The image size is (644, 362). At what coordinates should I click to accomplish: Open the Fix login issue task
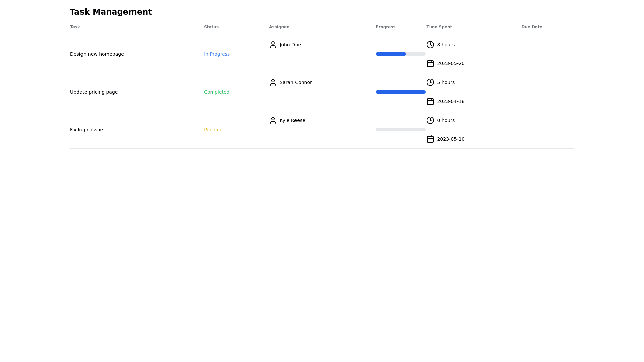click(87, 130)
